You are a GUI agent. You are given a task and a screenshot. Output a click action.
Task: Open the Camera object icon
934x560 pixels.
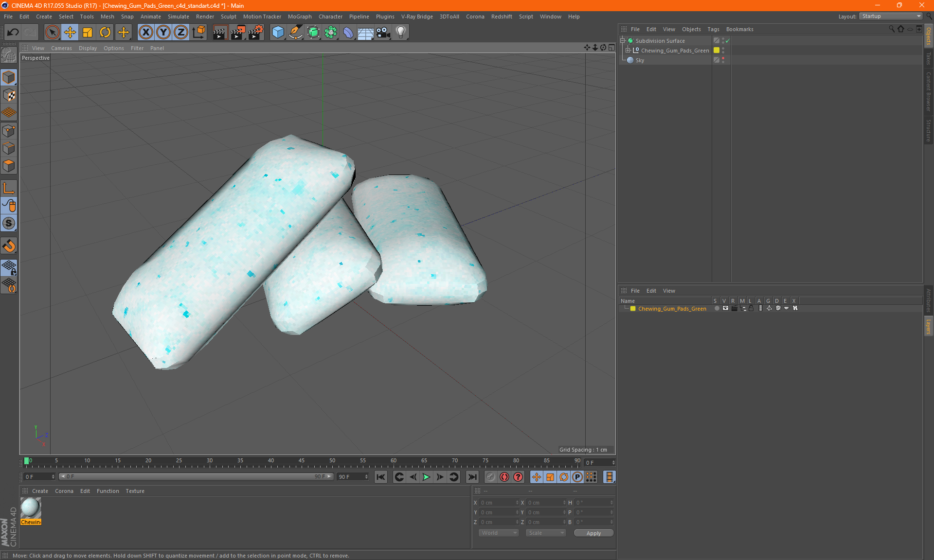click(x=383, y=33)
